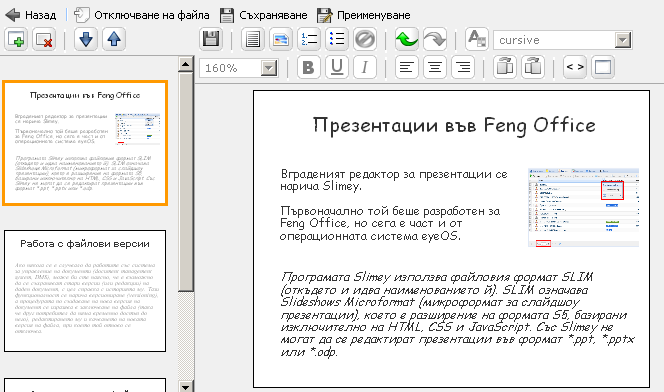Click Отключване на файла

pos(141,15)
